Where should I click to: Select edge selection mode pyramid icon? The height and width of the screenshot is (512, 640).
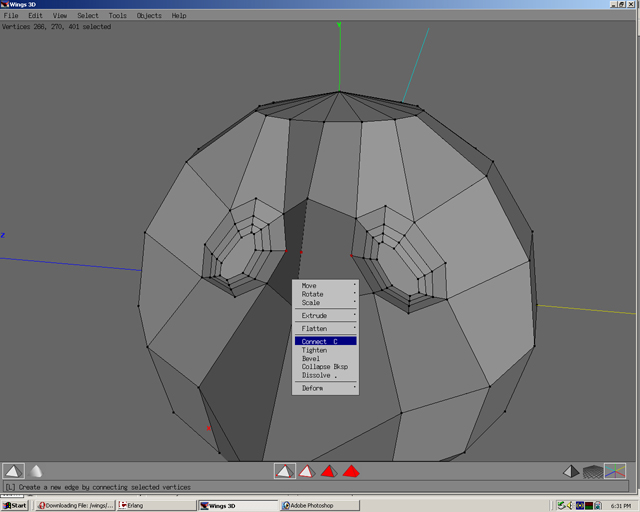pyautogui.click(x=307, y=472)
